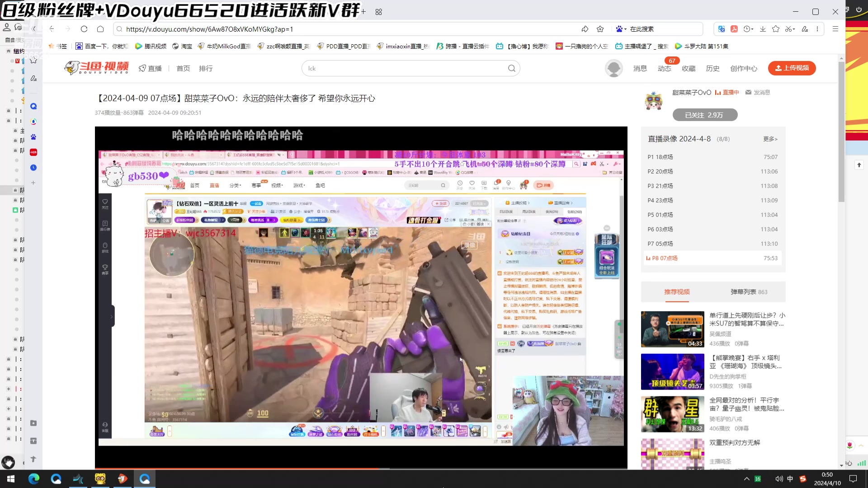Open 淘宝 bookmark
Image resolution: width=868 pixels, height=488 pixels.
point(182,46)
